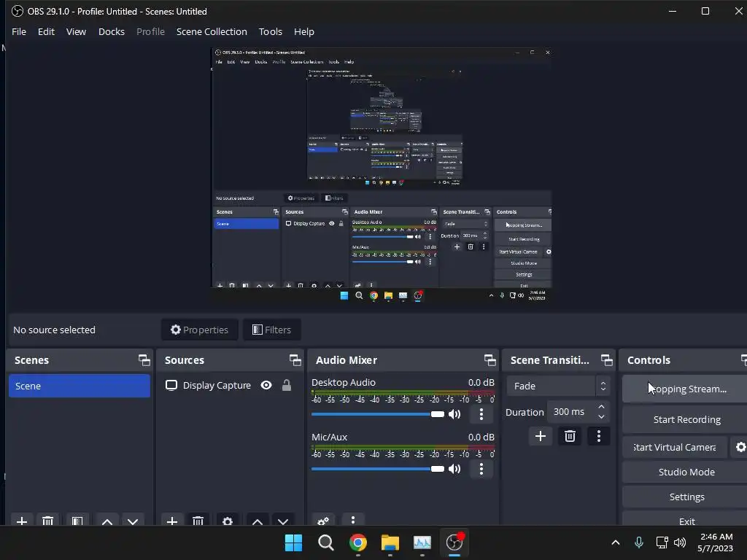Image resolution: width=747 pixels, height=560 pixels.
Task: Open Mic/Aux options menu
Action: point(481,469)
